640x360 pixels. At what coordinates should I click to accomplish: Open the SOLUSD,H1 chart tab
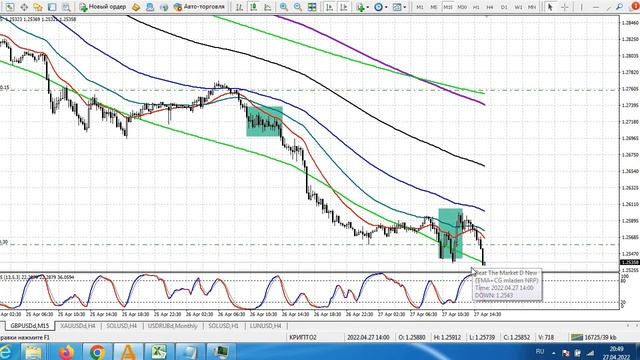[223, 326]
